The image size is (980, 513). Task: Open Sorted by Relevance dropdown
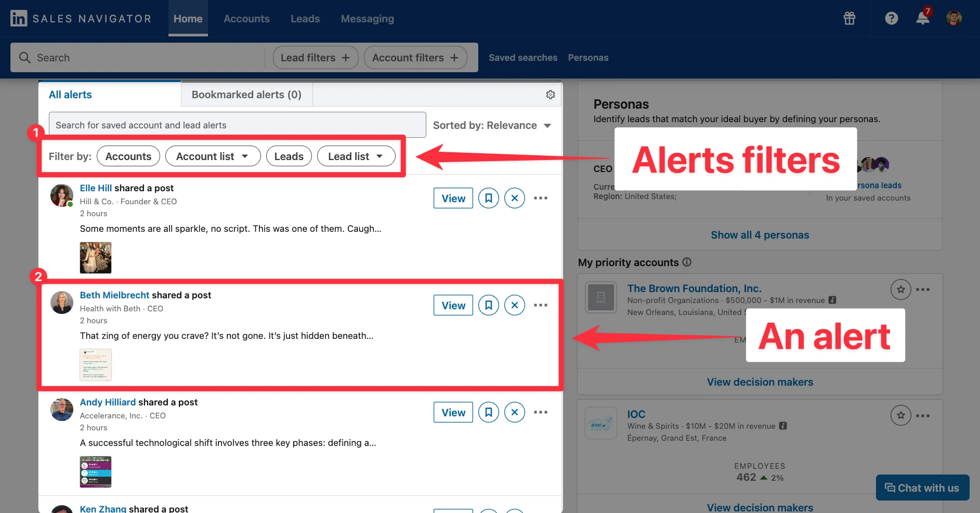pos(492,125)
